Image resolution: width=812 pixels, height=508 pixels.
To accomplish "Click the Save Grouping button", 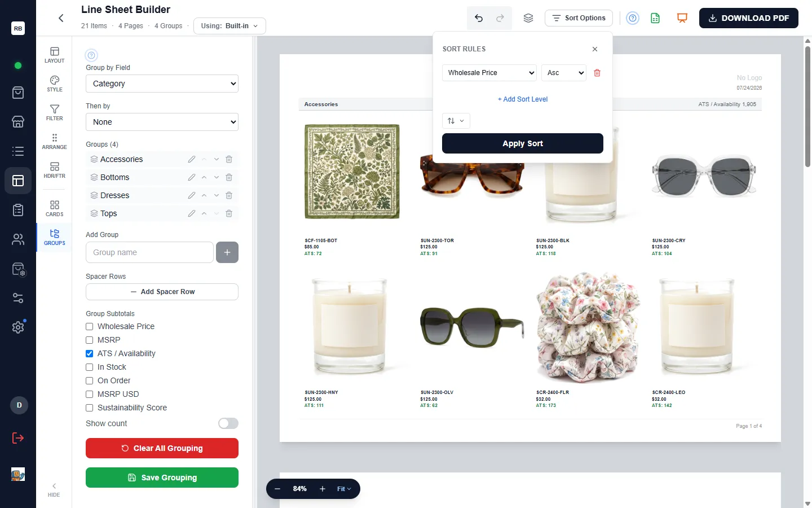I will [162, 478].
